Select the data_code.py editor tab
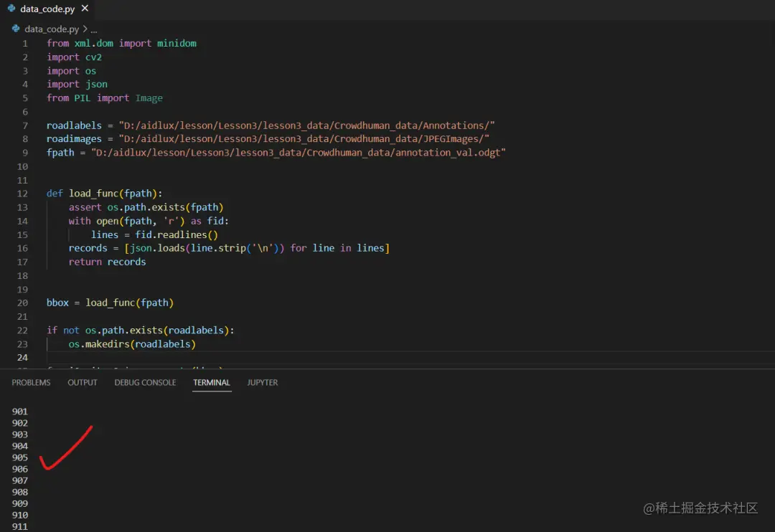 [48, 9]
